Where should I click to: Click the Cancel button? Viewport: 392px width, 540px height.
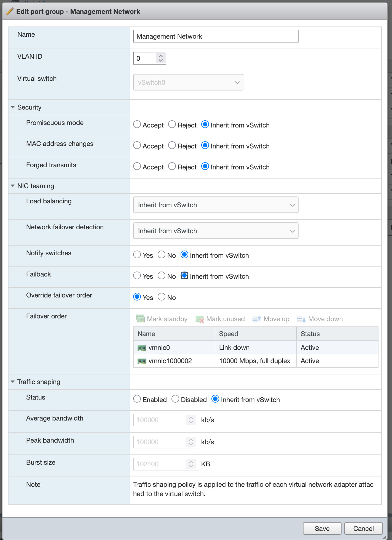[x=363, y=528]
